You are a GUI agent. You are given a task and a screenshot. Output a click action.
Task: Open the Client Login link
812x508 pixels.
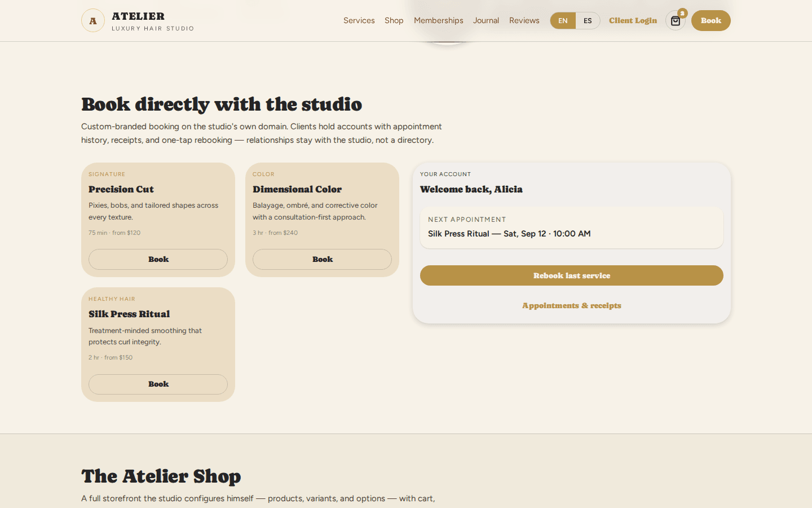click(633, 20)
